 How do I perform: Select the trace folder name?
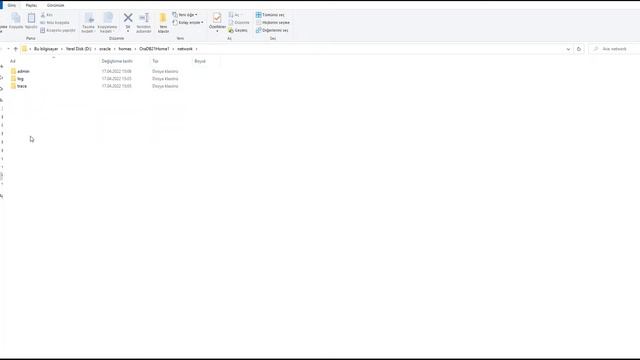pos(22,86)
